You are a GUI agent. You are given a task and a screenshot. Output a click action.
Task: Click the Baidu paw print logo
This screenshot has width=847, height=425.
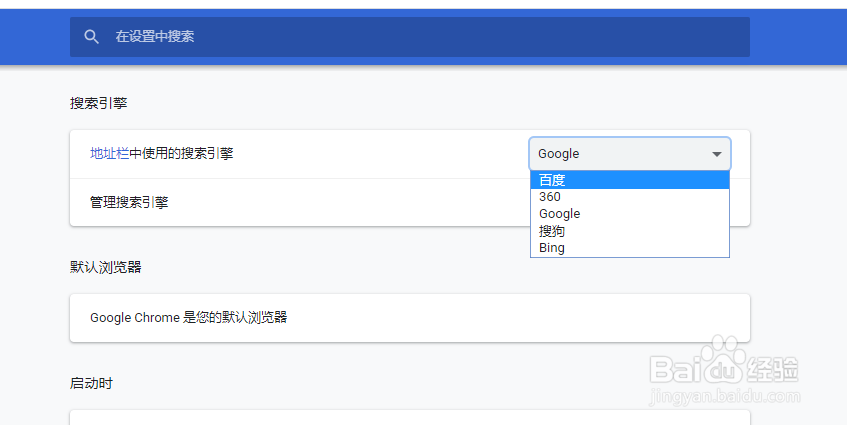coord(724,360)
